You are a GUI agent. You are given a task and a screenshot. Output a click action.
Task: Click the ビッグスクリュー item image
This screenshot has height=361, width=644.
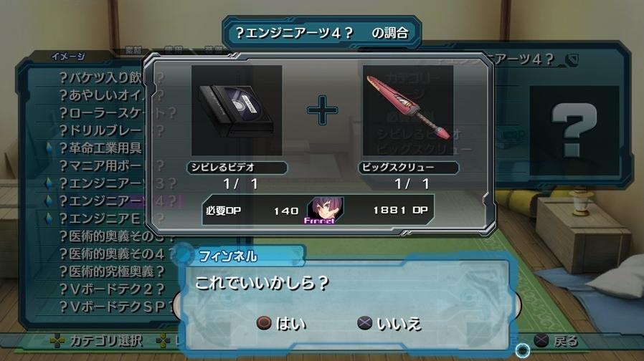tap(408, 110)
